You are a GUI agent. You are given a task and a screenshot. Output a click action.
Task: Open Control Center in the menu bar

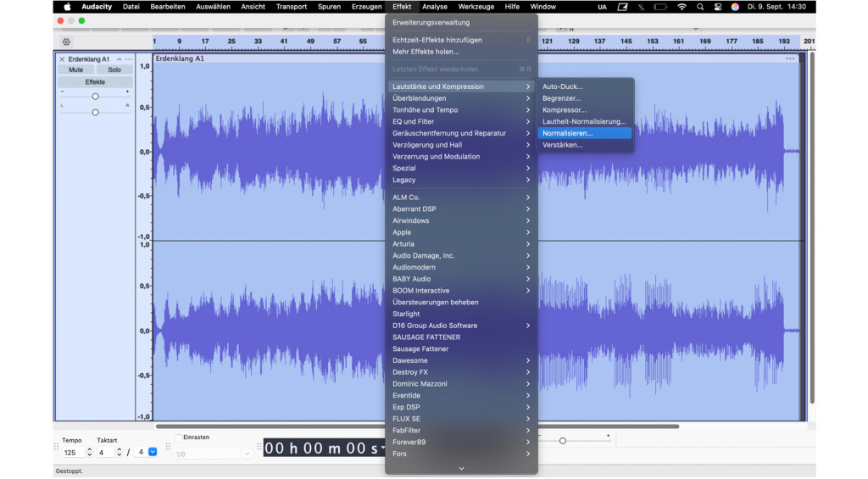[718, 7]
